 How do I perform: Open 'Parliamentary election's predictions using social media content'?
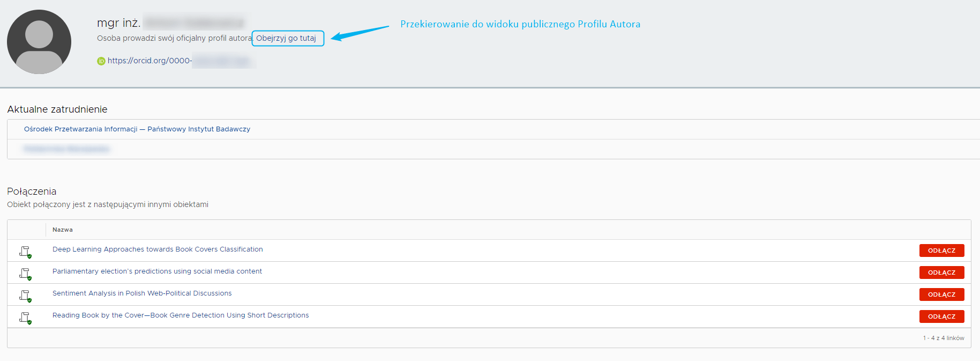point(157,271)
